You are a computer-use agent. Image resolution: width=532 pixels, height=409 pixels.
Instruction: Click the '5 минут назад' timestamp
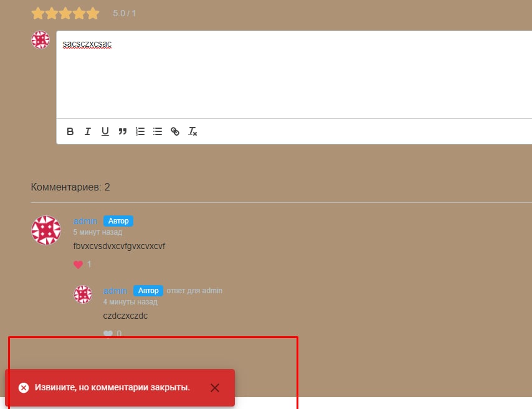click(x=98, y=232)
